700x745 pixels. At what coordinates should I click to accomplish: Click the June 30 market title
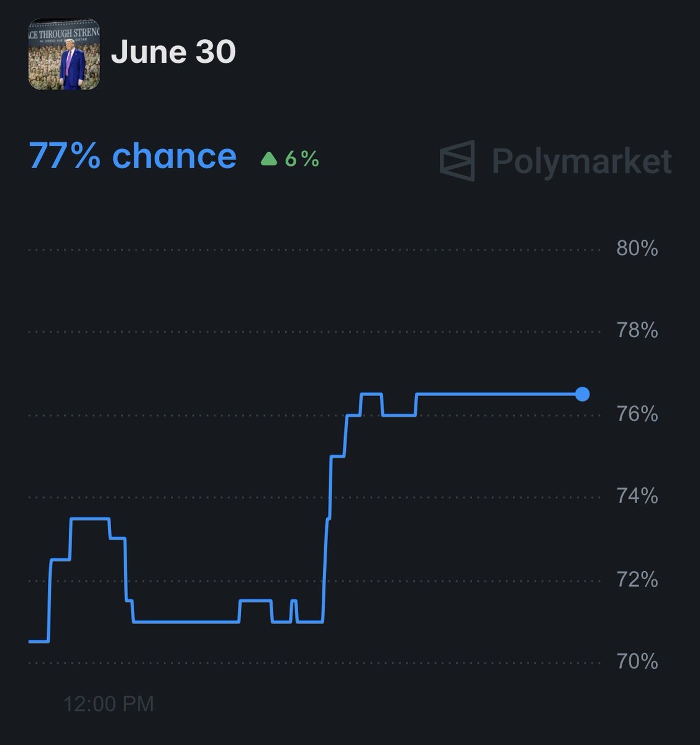(173, 52)
